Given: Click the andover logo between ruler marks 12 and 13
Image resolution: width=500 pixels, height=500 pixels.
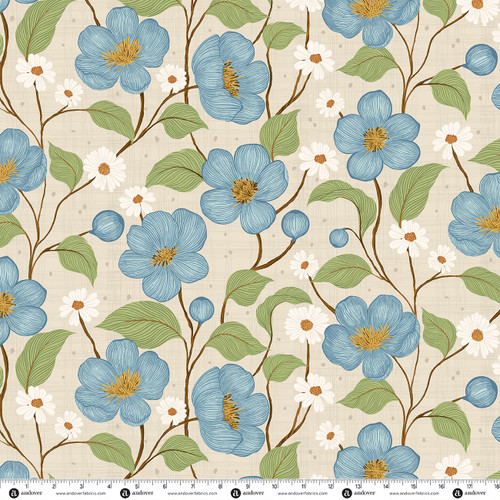Looking at the screenshot, I should click(x=347, y=493).
